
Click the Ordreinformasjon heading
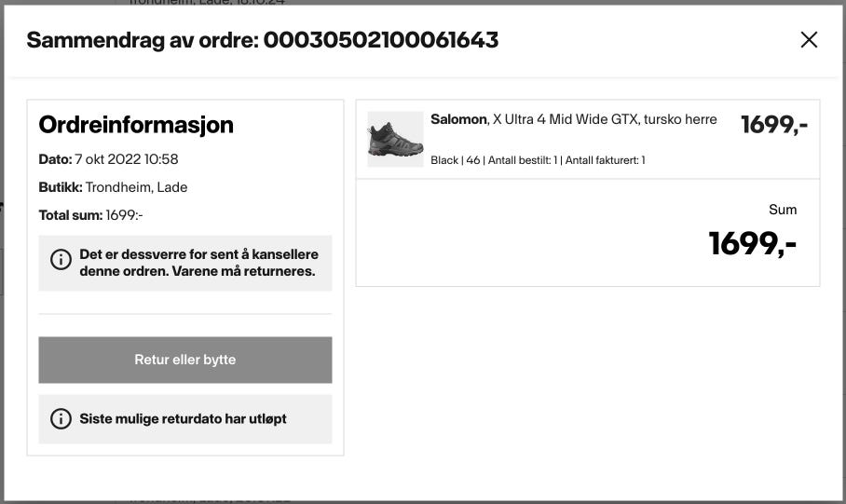click(136, 125)
